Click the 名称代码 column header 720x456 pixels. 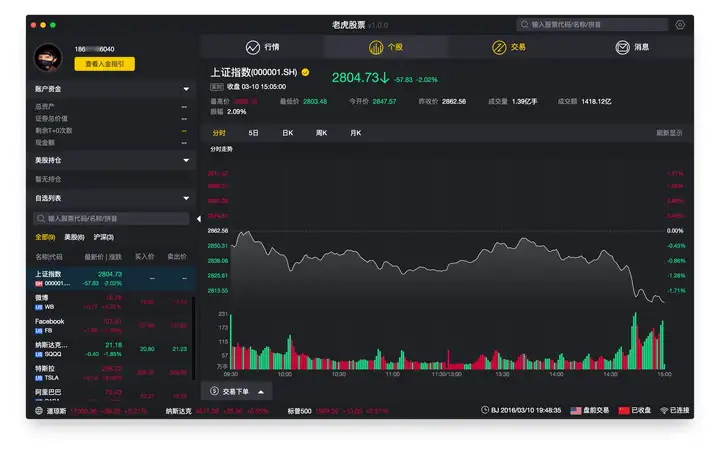49,257
